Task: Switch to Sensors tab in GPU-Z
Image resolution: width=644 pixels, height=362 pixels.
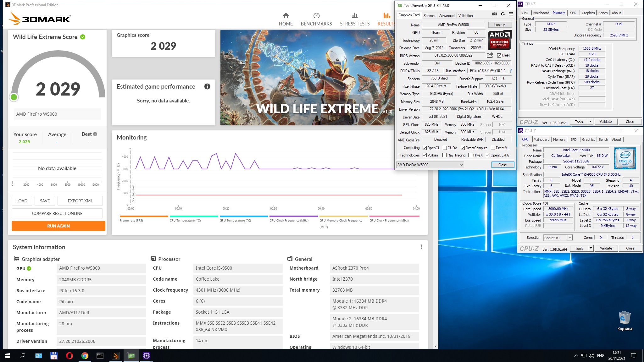Action: coord(429,15)
